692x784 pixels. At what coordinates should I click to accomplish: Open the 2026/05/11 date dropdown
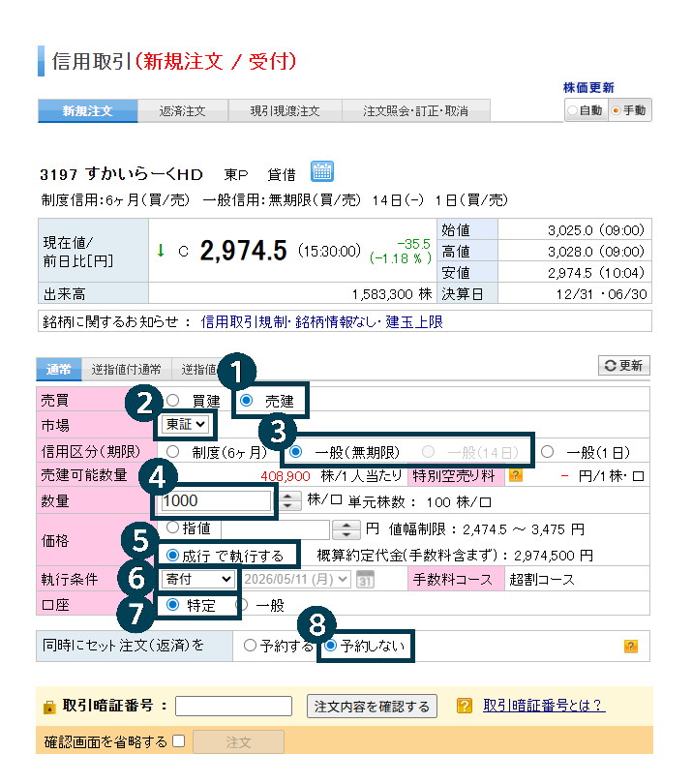[296, 579]
